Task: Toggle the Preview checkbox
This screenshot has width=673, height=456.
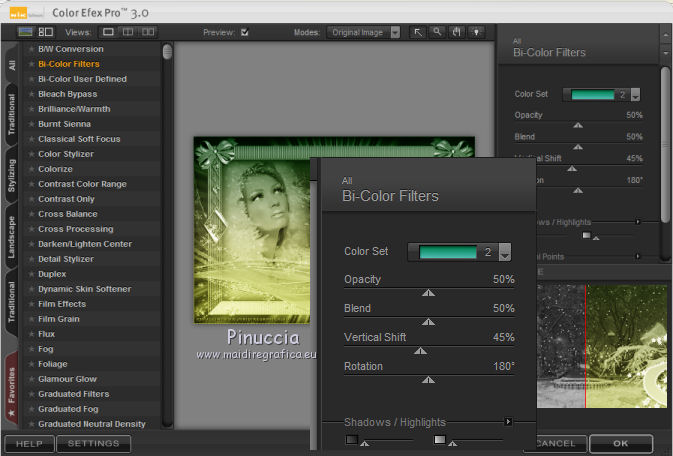Action: (x=244, y=32)
